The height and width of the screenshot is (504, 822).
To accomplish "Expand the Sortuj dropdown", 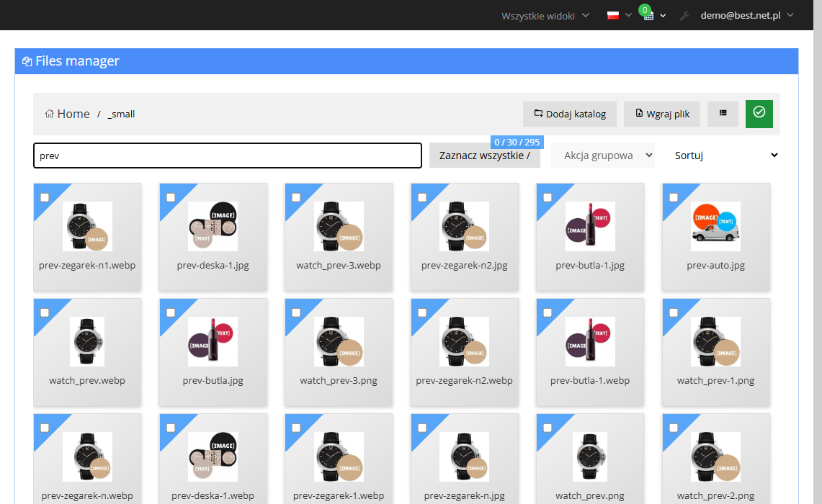I will (x=725, y=155).
